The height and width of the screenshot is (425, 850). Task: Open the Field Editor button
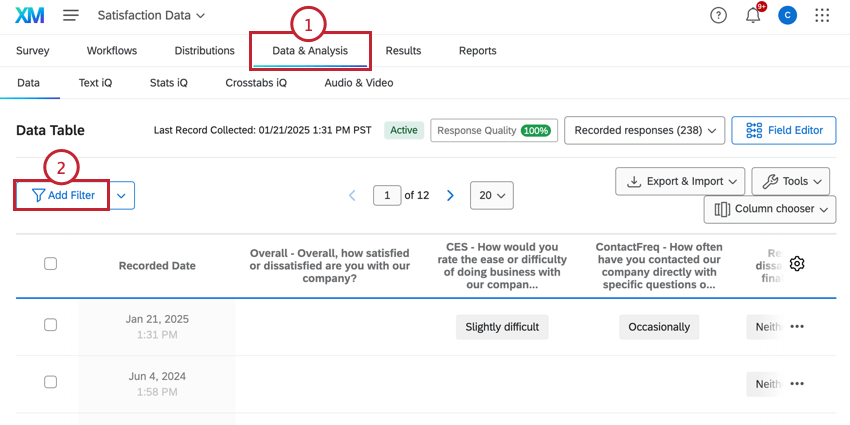(784, 130)
